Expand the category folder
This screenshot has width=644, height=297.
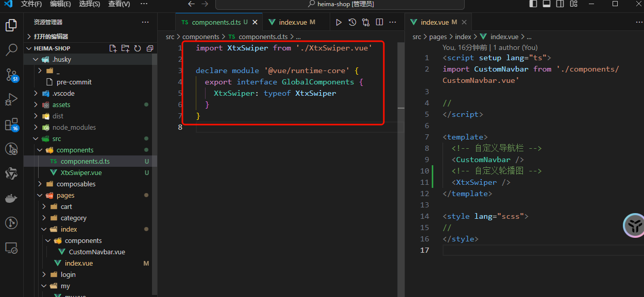click(x=90, y=218)
